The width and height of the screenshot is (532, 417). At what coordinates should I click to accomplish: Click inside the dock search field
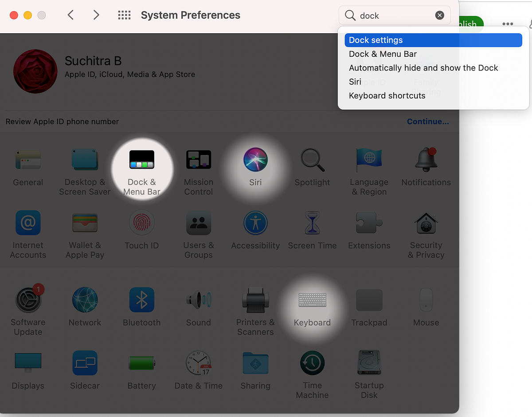[x=395, y=16]
